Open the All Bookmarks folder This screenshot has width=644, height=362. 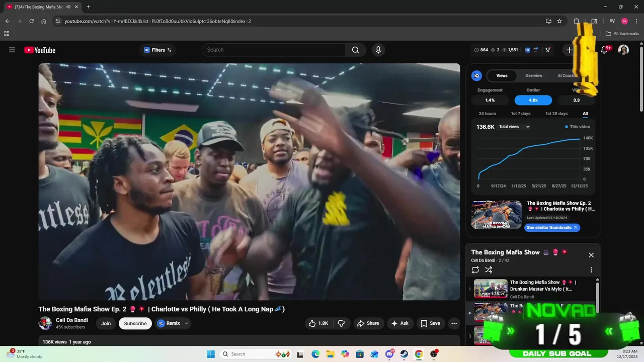pos(622,34)
